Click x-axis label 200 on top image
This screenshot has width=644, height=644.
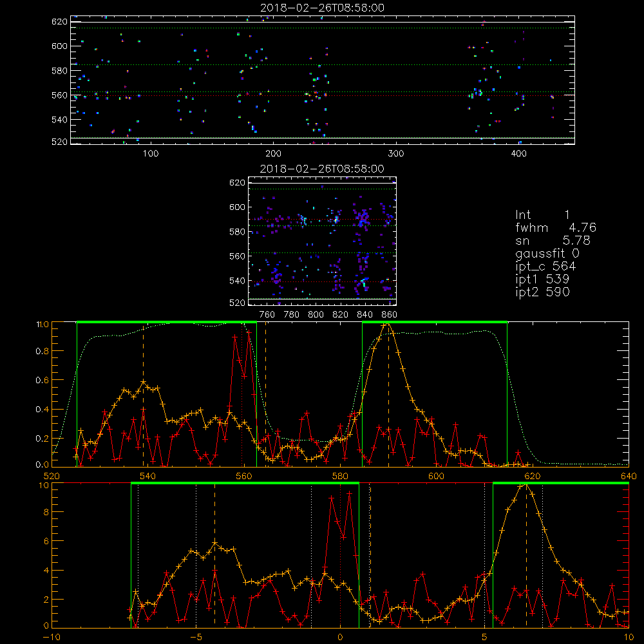pos(273,154)
